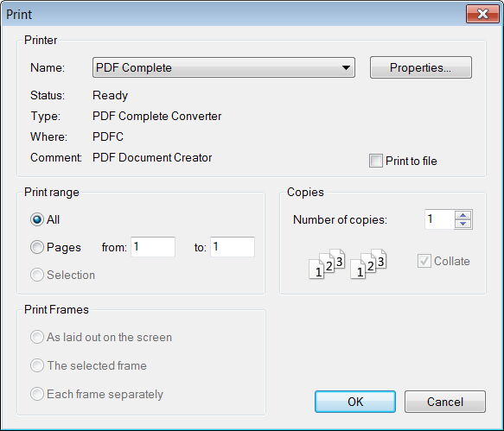Decrease number of copies with down arrow

pos(463,224)
